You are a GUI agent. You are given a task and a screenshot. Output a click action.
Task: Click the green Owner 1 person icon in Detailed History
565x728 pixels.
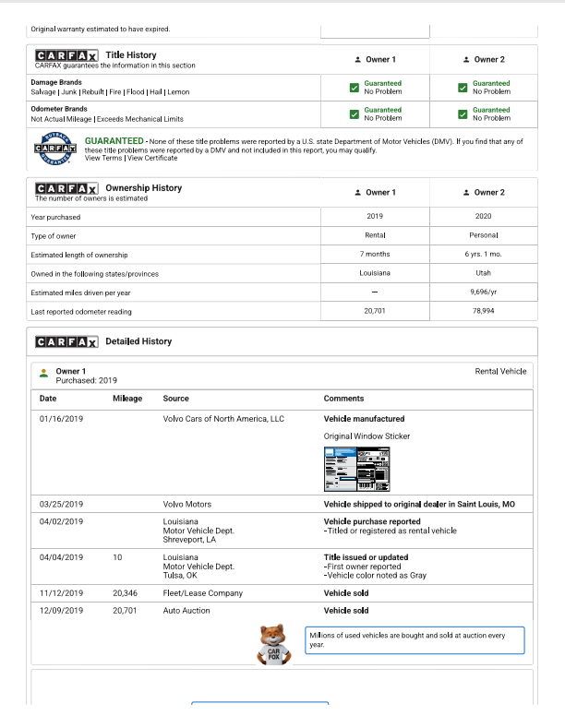tap(43, 373)
